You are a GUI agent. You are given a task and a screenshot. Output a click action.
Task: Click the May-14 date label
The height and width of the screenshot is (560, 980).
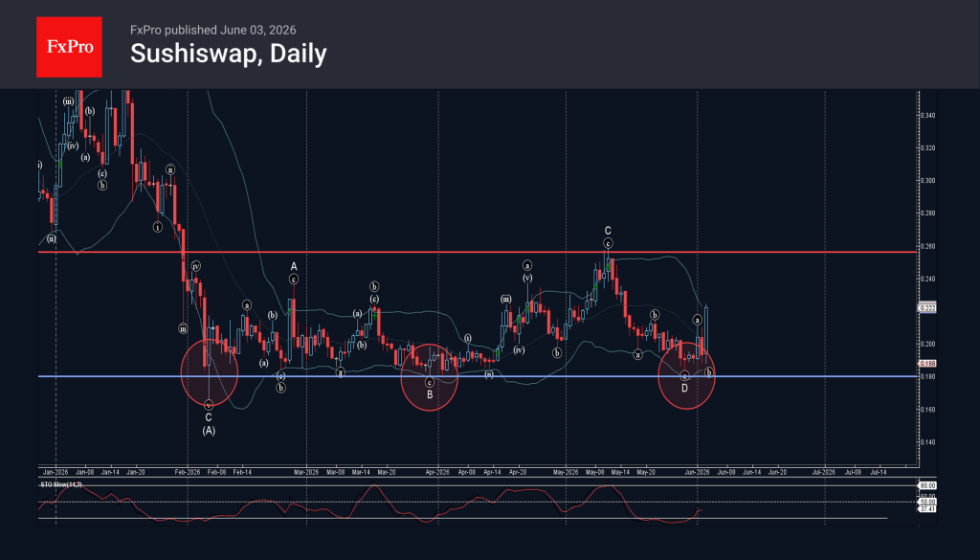(620, 473)
